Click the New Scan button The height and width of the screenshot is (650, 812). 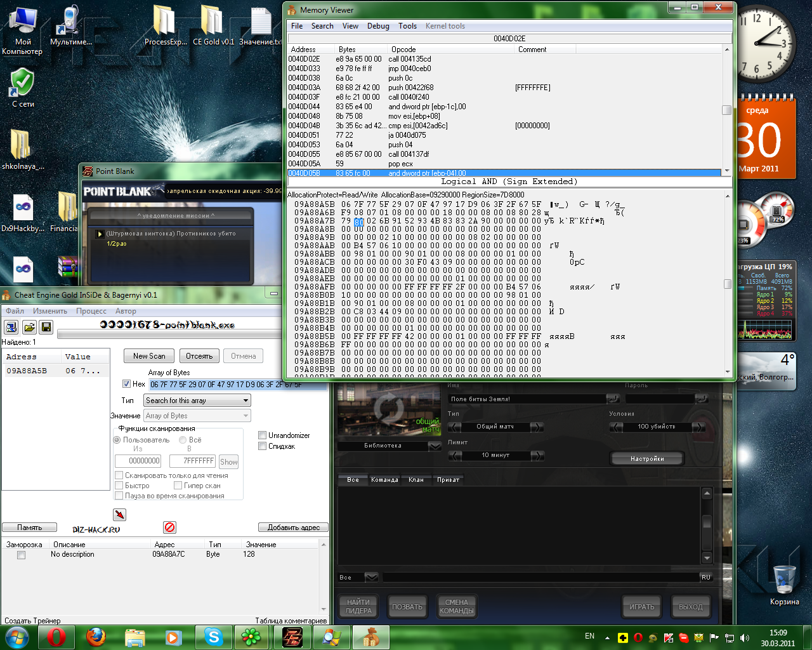[149, 356]
